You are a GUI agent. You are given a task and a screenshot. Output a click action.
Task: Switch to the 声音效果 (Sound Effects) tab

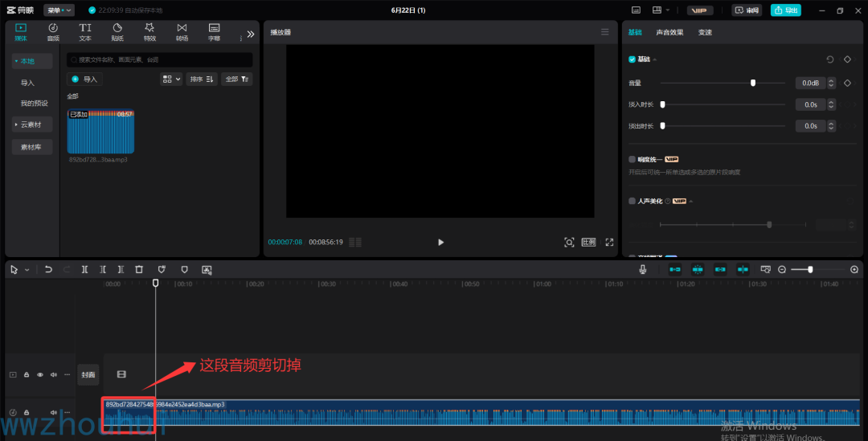click(669, 32)
